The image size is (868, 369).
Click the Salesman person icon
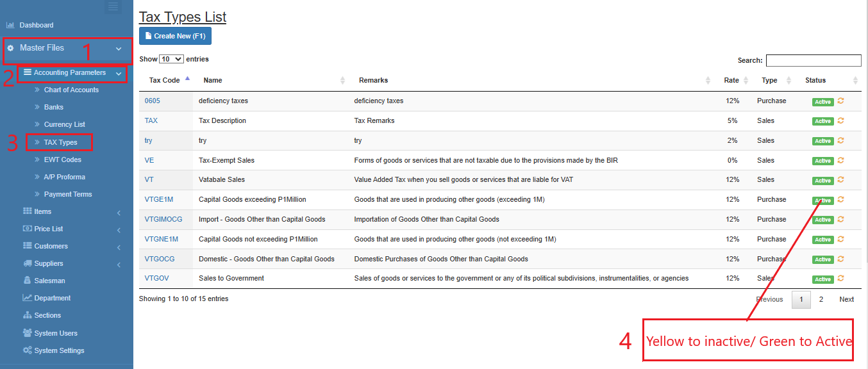28,281
